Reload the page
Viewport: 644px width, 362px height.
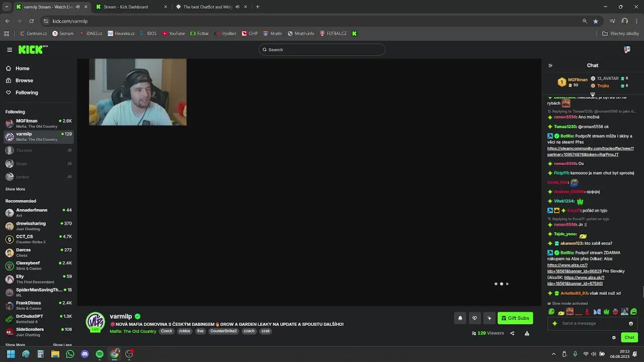coord(31,21)
